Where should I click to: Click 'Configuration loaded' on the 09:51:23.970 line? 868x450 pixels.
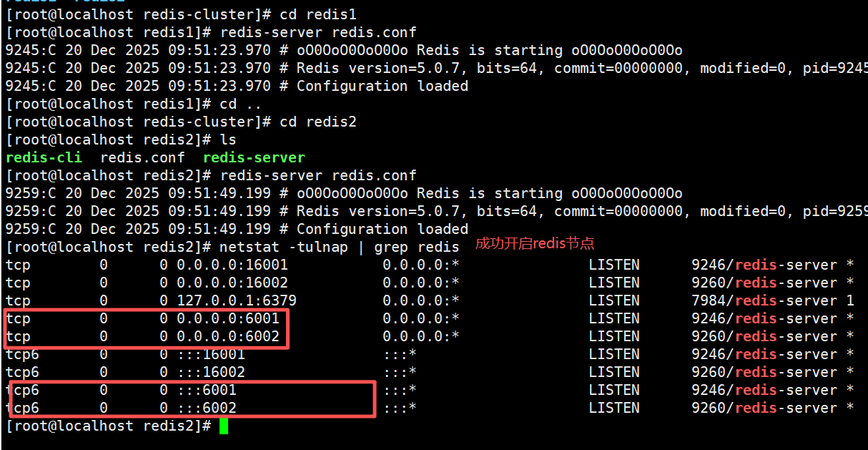383,86
